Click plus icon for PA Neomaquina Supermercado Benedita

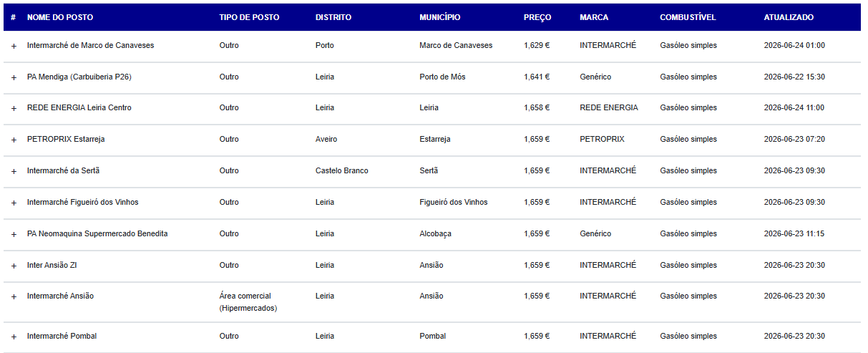14,234
